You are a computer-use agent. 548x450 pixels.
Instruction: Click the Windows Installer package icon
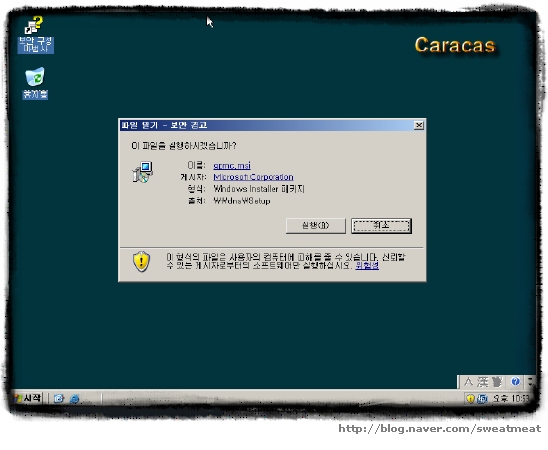(x=142, y=172)
